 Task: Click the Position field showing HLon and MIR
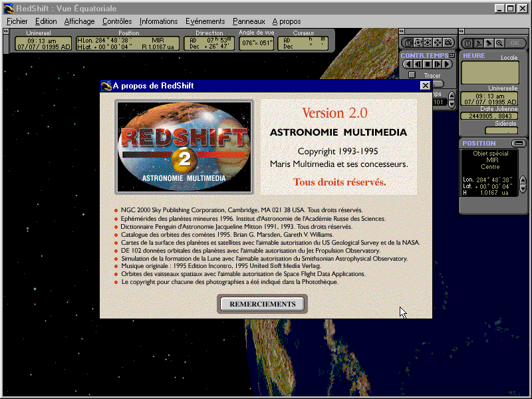(128, 43)
